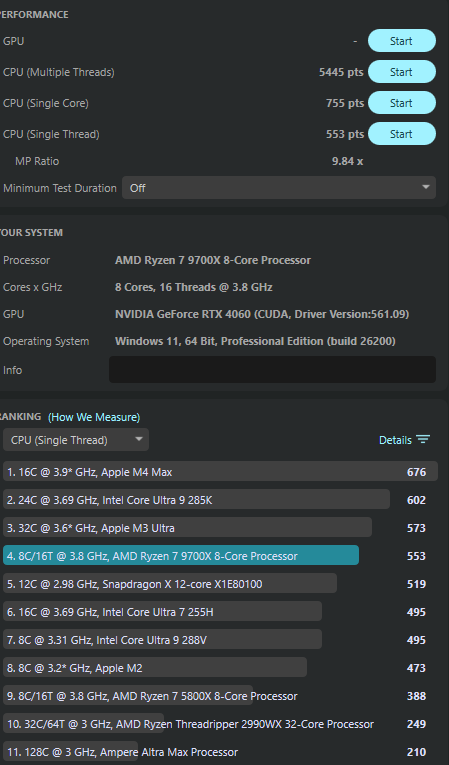The height and width of the screenshot is (765, 449).
Task: Click the AMD Ryzen 7 9700X processor name
Action: point(213,260)
